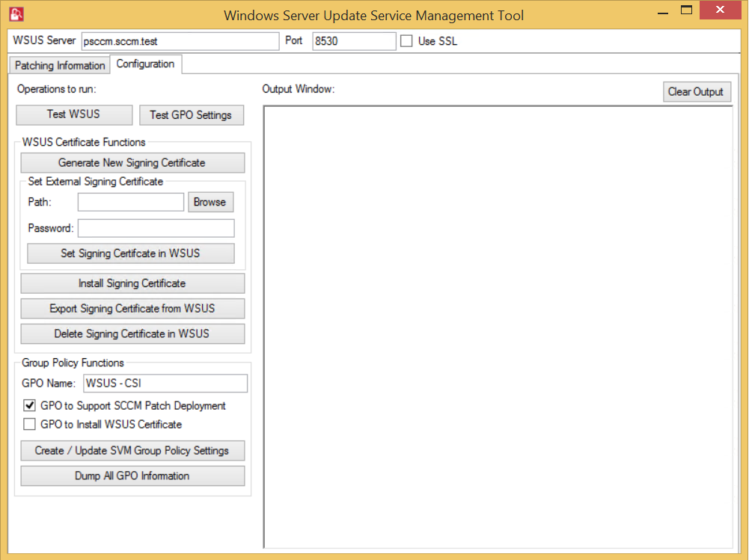Image resolution: width=749 pixels, height=560 pixels.
Task: Switch to the Patching Information tab
Action: coord(60,66)
